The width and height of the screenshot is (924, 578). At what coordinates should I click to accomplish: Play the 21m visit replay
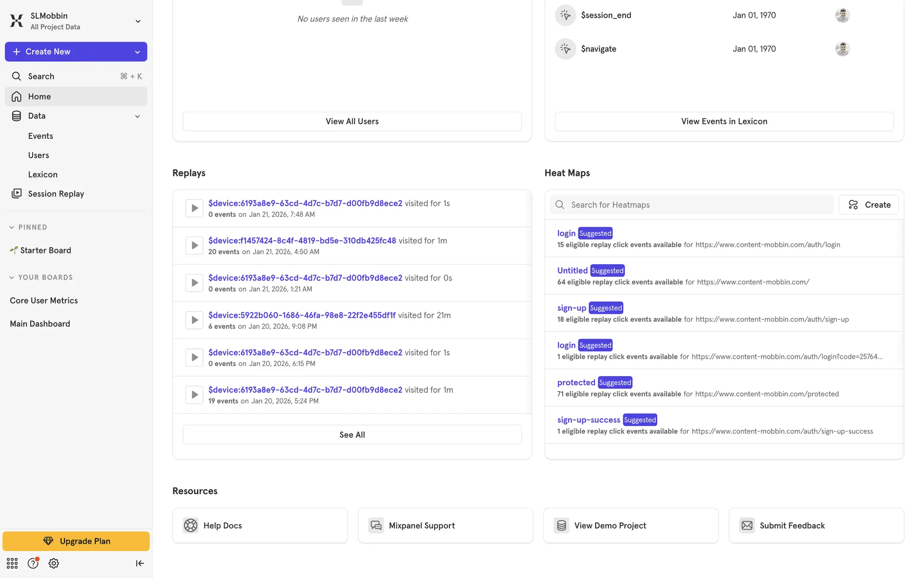click(194, 320)
